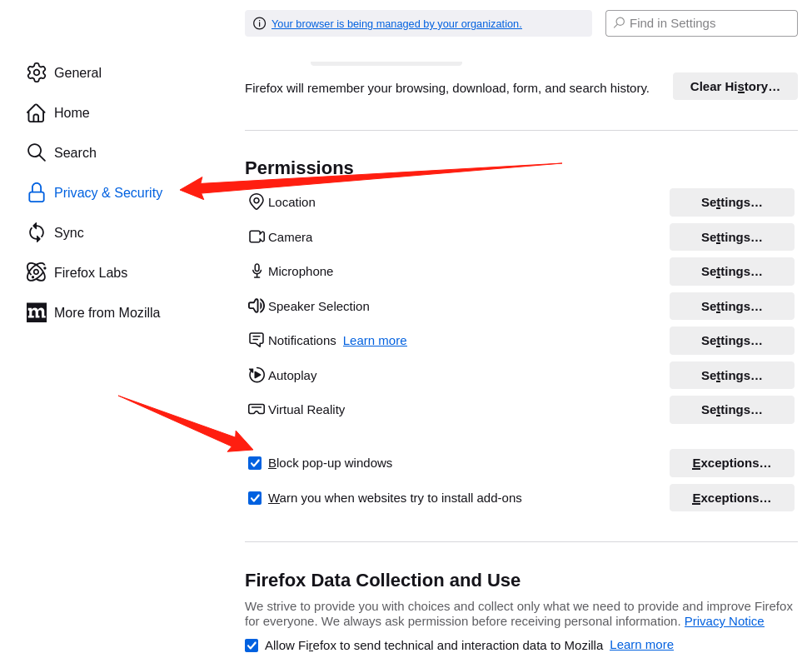Open Location permission Settings
Image resolution: width=812 pixels, height=668 pixels.
[731, 202]
